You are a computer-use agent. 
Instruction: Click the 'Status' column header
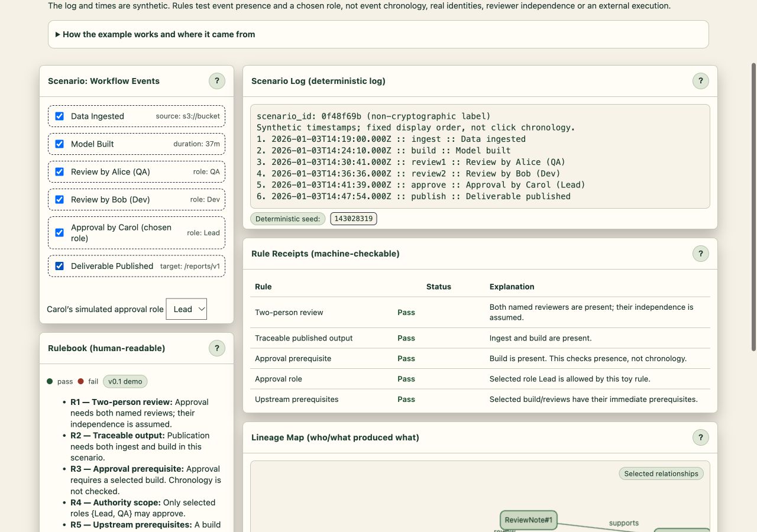[x=439, y=287]
